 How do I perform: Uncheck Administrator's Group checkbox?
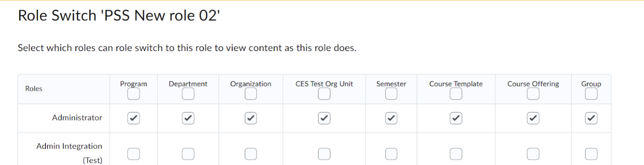pyautogui.click(x=591, y=118)
